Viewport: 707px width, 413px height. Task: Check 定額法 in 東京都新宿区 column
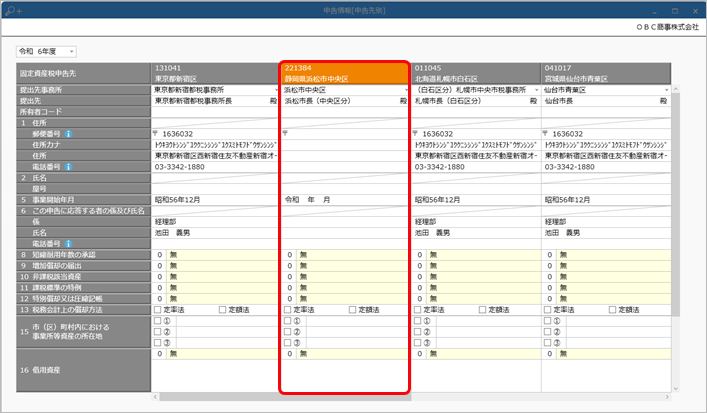[x=222, y=310]
